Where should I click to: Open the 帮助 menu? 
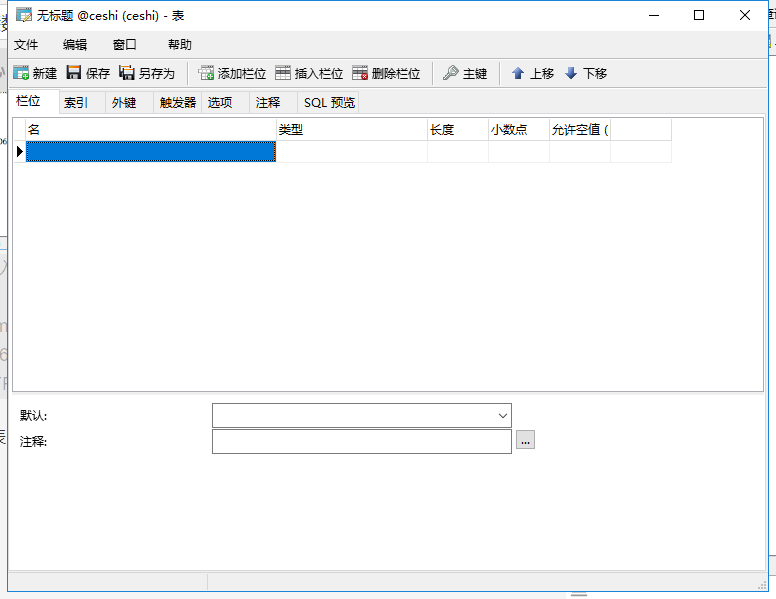click(x=180, y=45)
